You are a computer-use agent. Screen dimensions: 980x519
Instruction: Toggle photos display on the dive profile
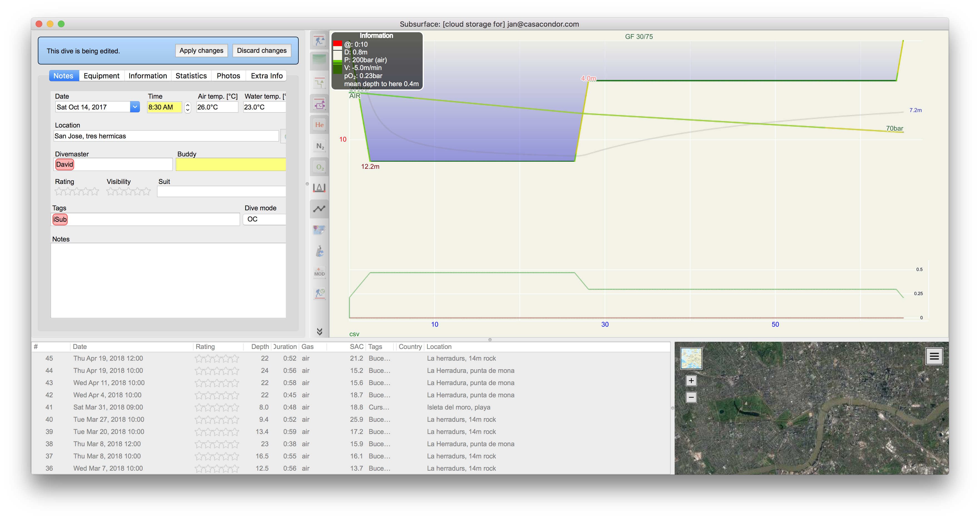pos(319,230)
